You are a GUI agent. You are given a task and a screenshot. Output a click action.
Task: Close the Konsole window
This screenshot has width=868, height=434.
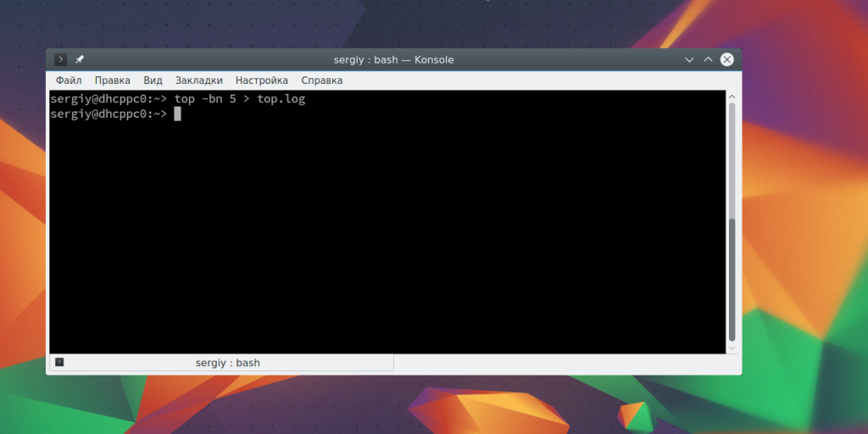[x=727, y=60]
